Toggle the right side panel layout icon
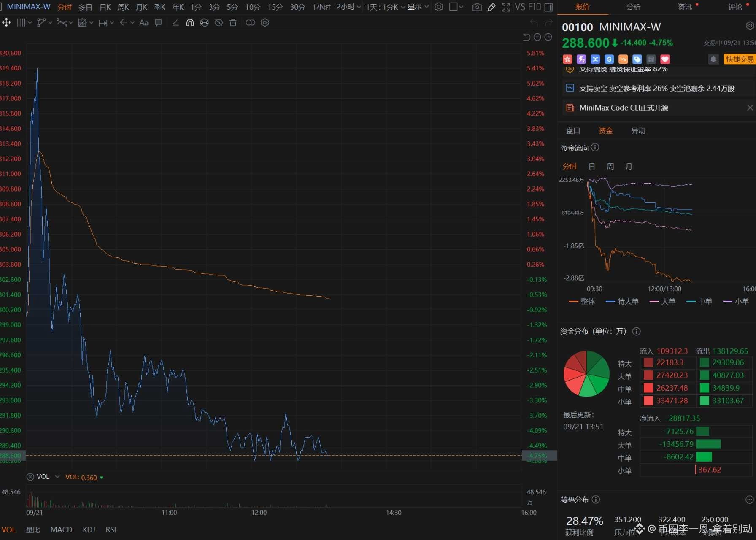 point(548,7)
